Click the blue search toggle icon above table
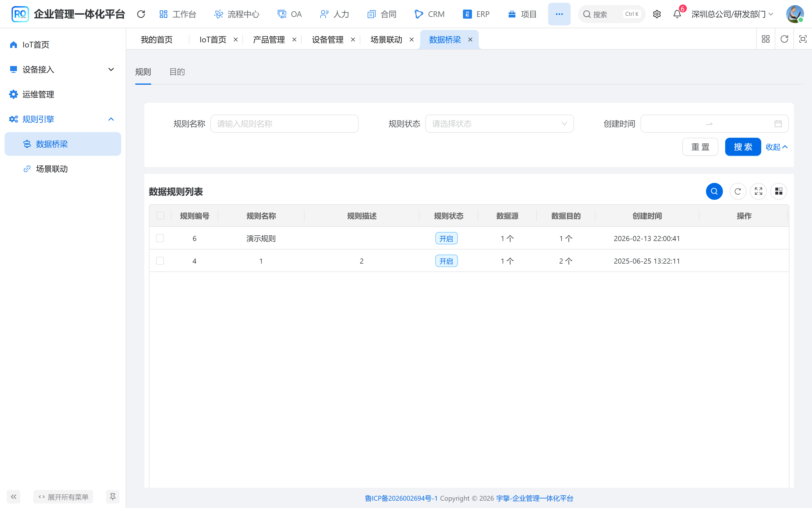This screenshot has width=812, height=508. point(714,191)
